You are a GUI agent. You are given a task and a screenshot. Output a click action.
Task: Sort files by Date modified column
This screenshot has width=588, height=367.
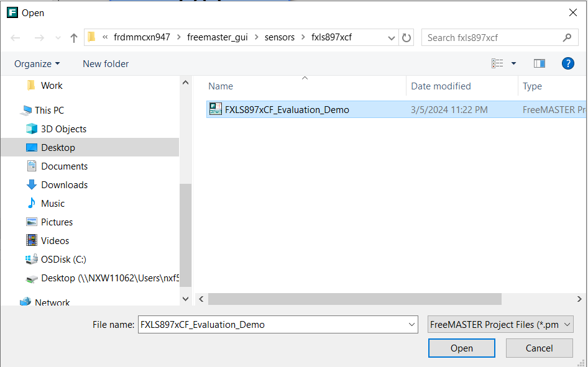[441, 86]
